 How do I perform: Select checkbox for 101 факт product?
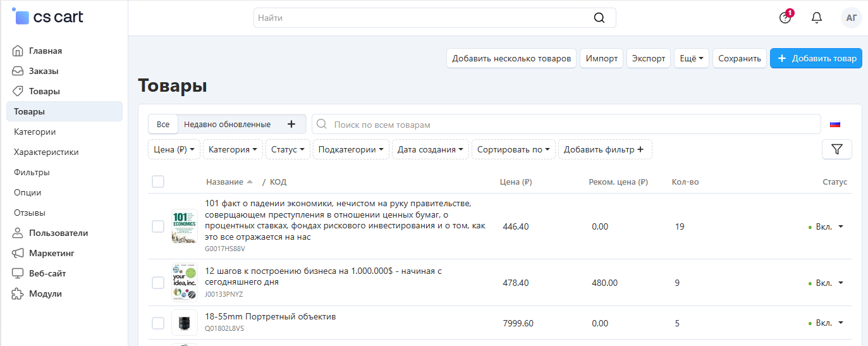point(158,226)
